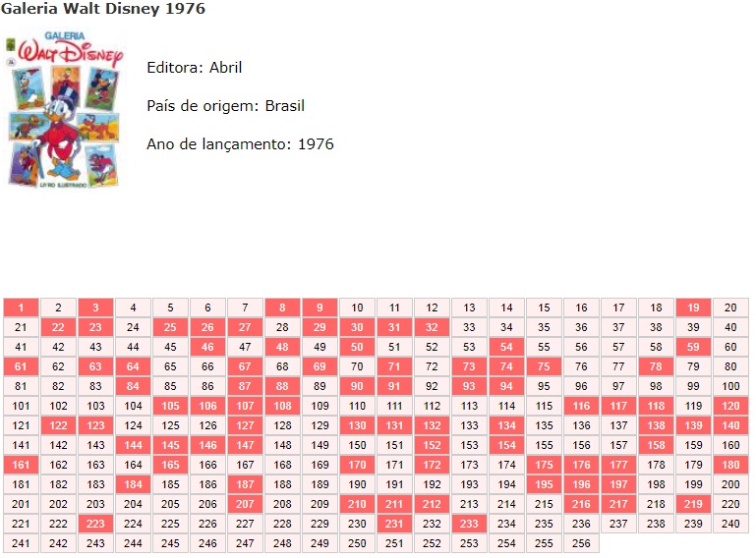Click sticker number 256

click(581, 543)
